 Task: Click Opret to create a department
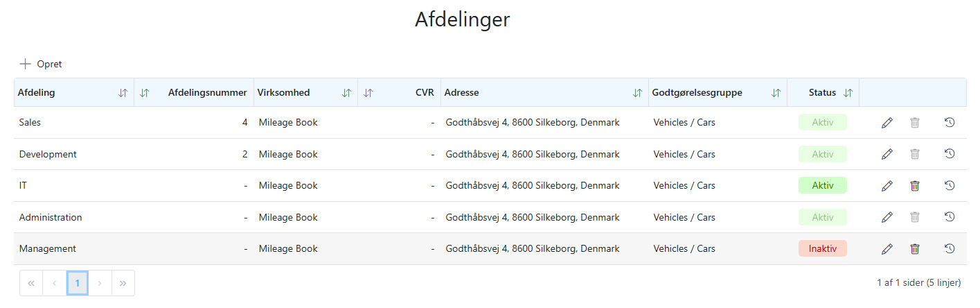(41, 64)
